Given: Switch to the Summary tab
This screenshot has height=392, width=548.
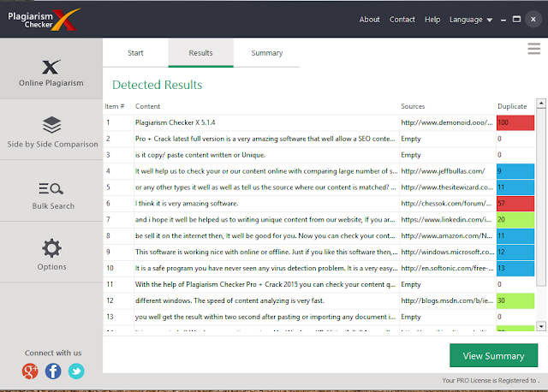Looking at the screenshot, I should (x=266, y=53).
